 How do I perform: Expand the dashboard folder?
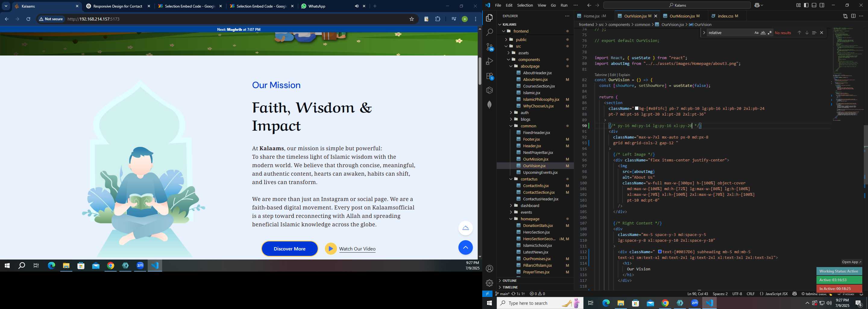coord(530,205)
